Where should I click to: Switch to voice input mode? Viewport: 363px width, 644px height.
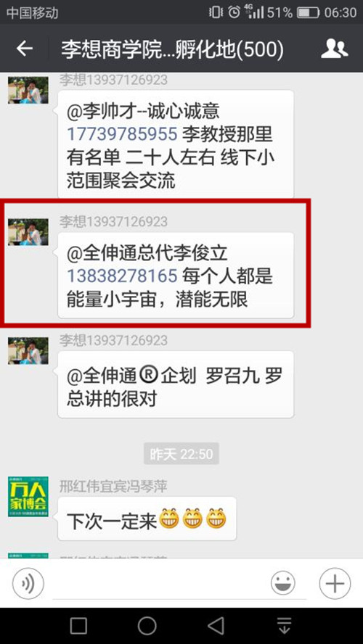tap(28, 583)
